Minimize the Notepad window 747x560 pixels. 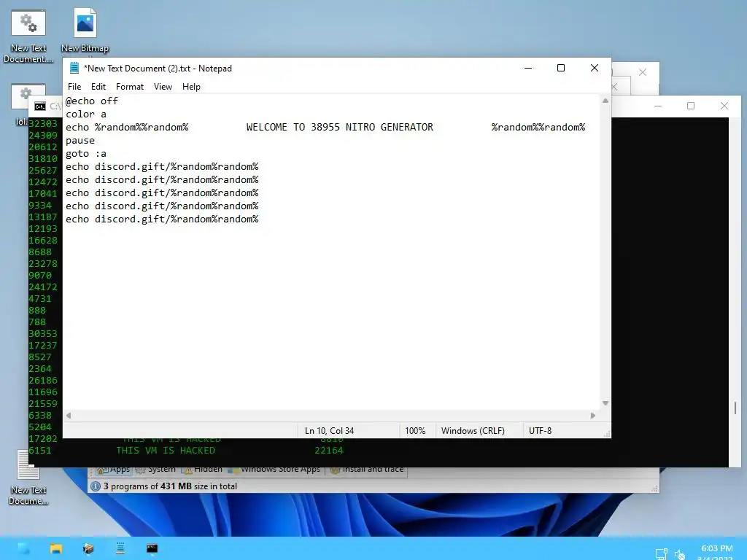click(x=528, y=68)
